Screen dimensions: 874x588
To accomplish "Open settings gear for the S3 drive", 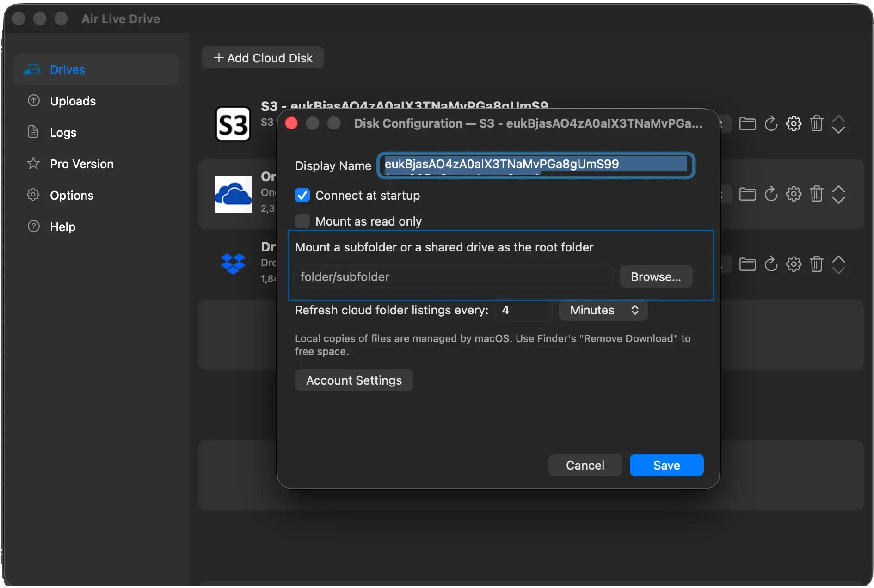I will 794,123.
